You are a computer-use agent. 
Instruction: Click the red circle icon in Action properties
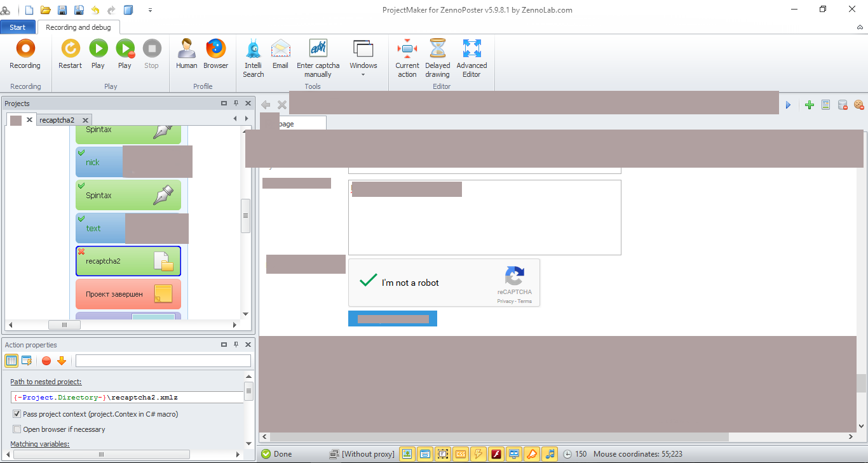pos(46,361)
